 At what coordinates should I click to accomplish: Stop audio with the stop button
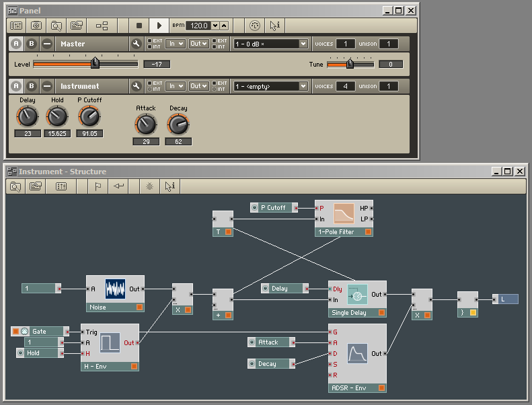139,26
